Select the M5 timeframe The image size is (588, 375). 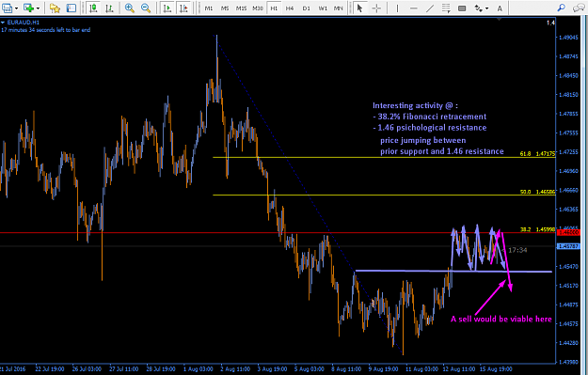(225, 8)
